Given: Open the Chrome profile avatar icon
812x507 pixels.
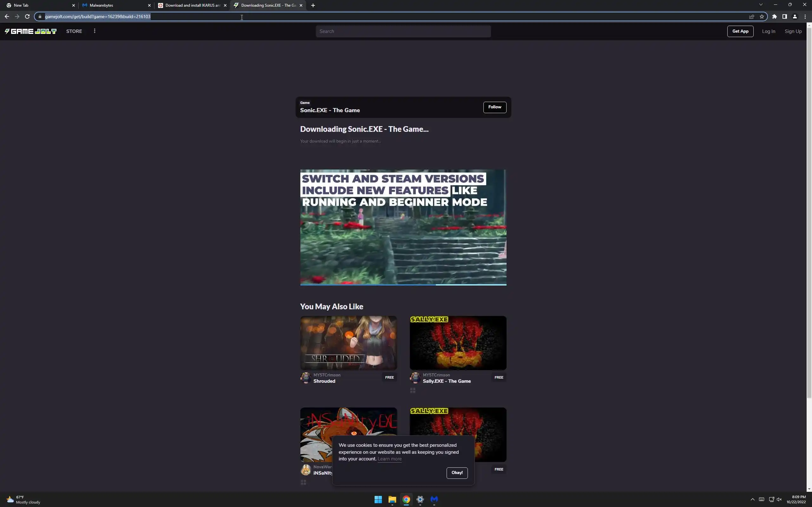Looking at the screenshot, I should (795, 16).
